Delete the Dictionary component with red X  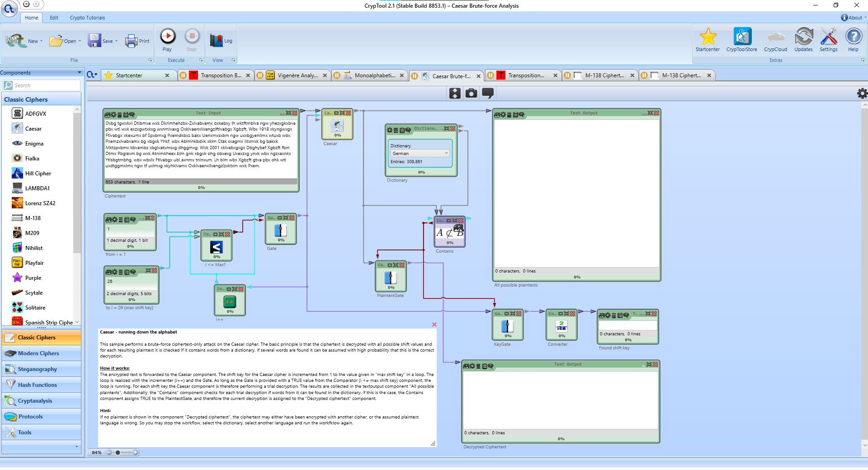click(x=453, y=129)
